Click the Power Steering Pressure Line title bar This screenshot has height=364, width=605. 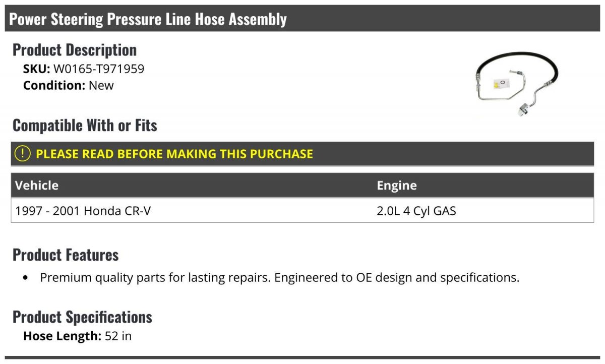pyautogui.click(x=302, y=19)
